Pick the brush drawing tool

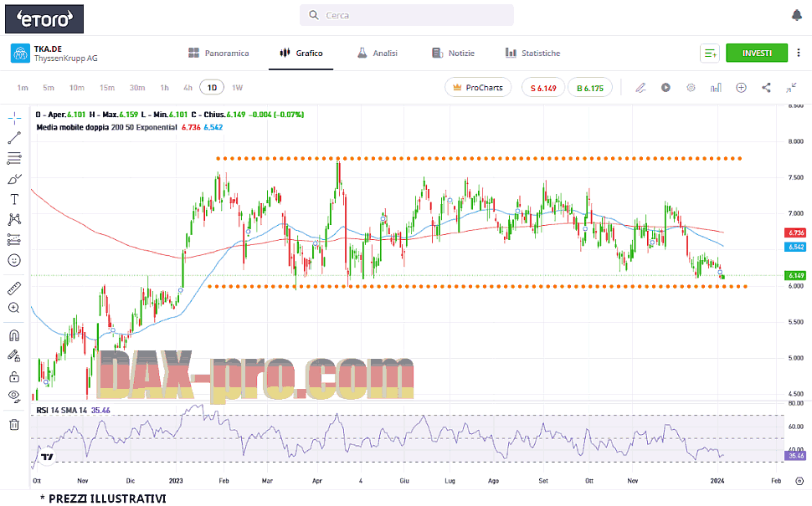[14, 179]
